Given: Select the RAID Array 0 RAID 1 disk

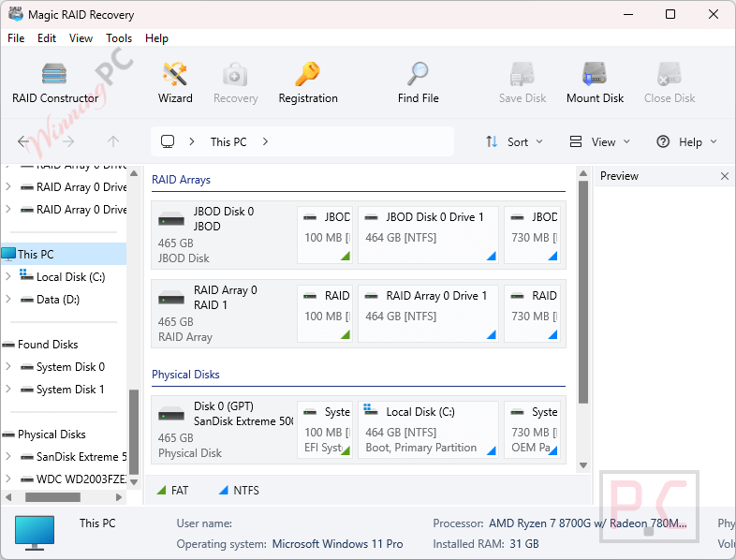Looking at the screenshot, I should [224, 313].
